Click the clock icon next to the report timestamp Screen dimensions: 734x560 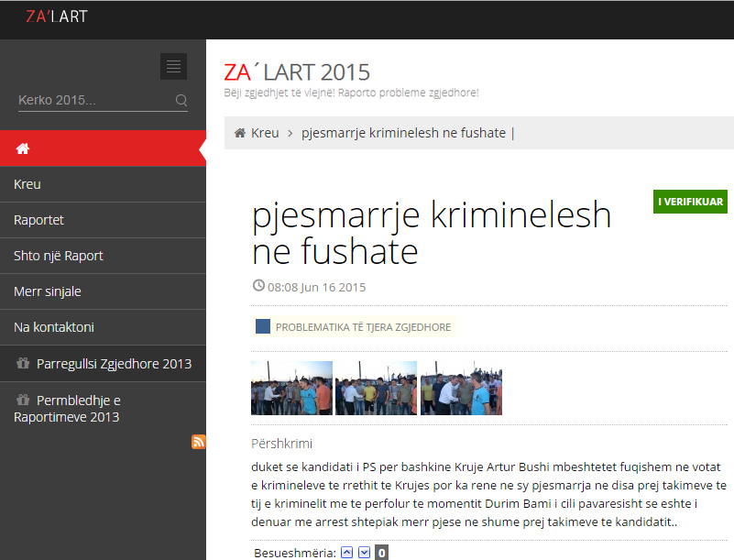[x=257, y=285]
